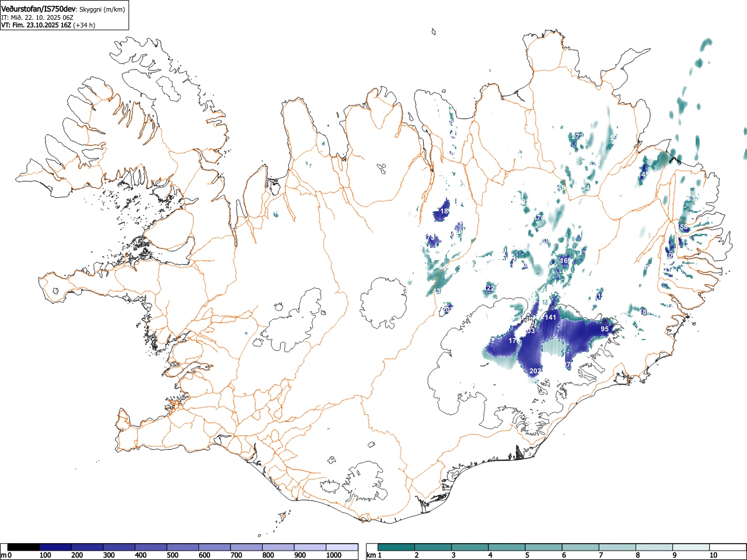This screenshot has height=560, width=747.
Task: Click the 'IT: Mið. 22. 10. 2025 06Z' line
Action: pos(37,17)
